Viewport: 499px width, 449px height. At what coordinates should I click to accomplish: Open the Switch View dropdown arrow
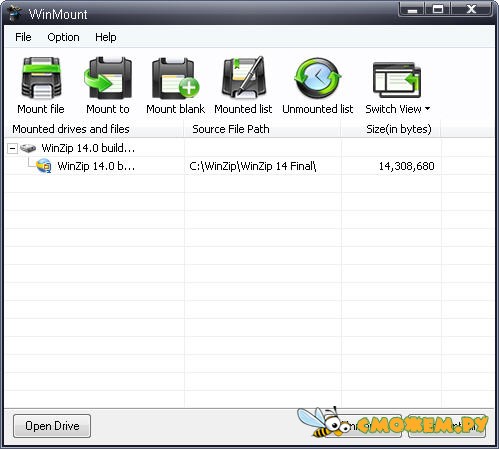pos(427,109)
